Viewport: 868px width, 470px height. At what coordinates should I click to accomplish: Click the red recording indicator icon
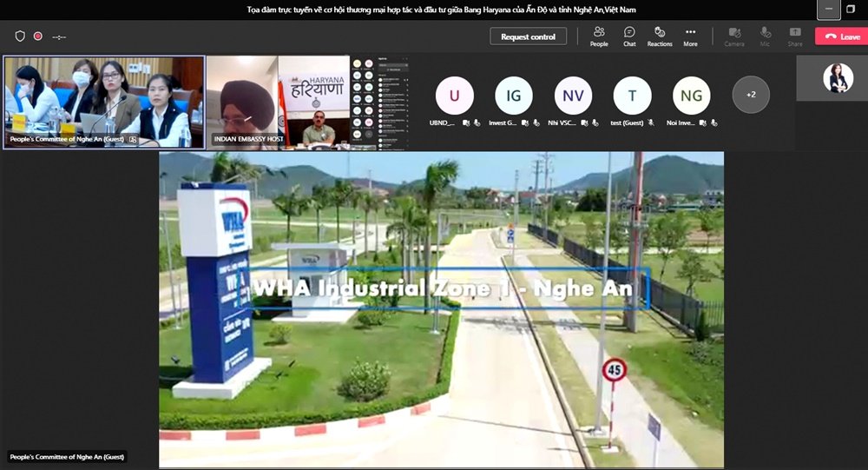pos(37,36)
